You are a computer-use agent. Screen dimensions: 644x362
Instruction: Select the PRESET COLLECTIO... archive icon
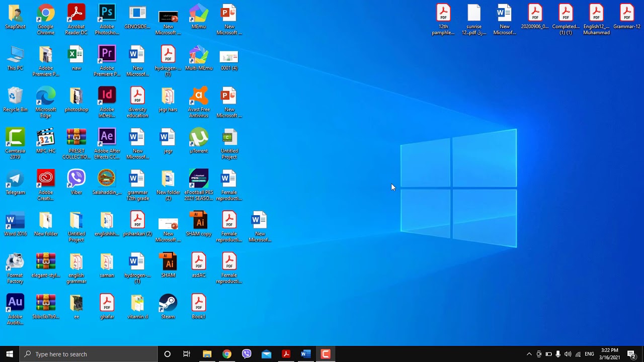[76, 144]
